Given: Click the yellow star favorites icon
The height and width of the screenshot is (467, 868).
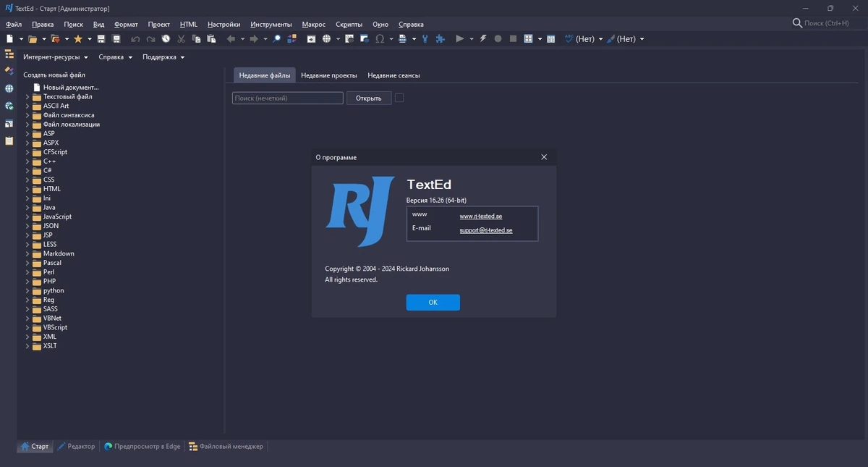Looking at the screenshot, I should tap(78, 38).
